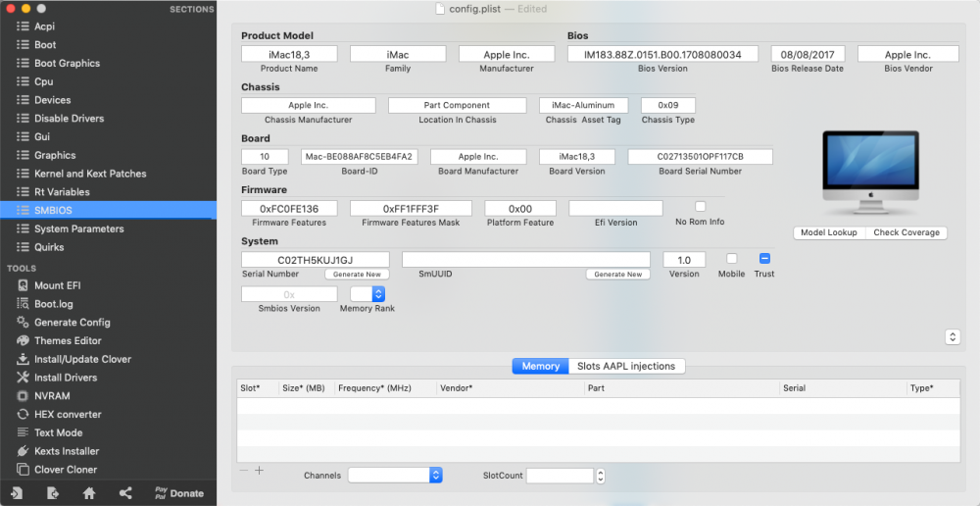This screenshot has height=506, width=980.
Task: Open Themes Editor palette icon
Action: pos(23,341)
